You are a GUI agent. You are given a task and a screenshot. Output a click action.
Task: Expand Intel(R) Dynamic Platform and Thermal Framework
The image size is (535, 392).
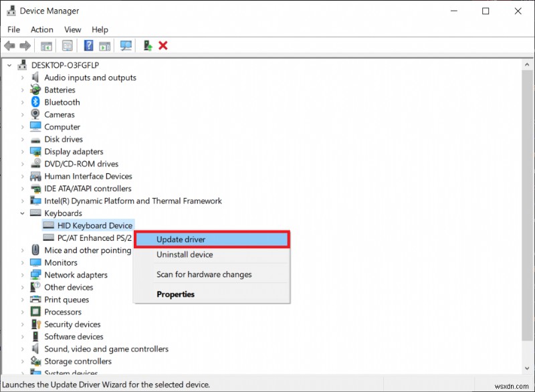[x=23, y=201]
